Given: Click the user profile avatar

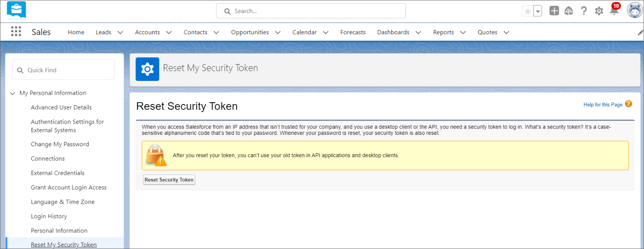Looking at the screenshot, I should (x=634, y=11).
